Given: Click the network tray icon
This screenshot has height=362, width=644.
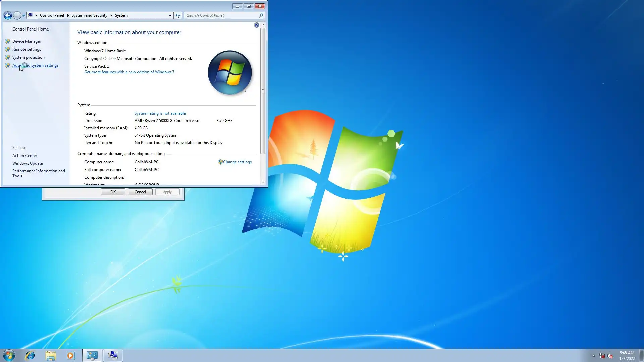Looking at the screenshot, I should pyautogui.click(x=602, y=356).
